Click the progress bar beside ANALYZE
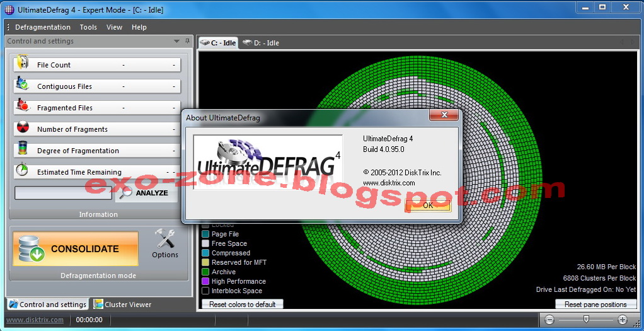644x331 pixels. 63,193
